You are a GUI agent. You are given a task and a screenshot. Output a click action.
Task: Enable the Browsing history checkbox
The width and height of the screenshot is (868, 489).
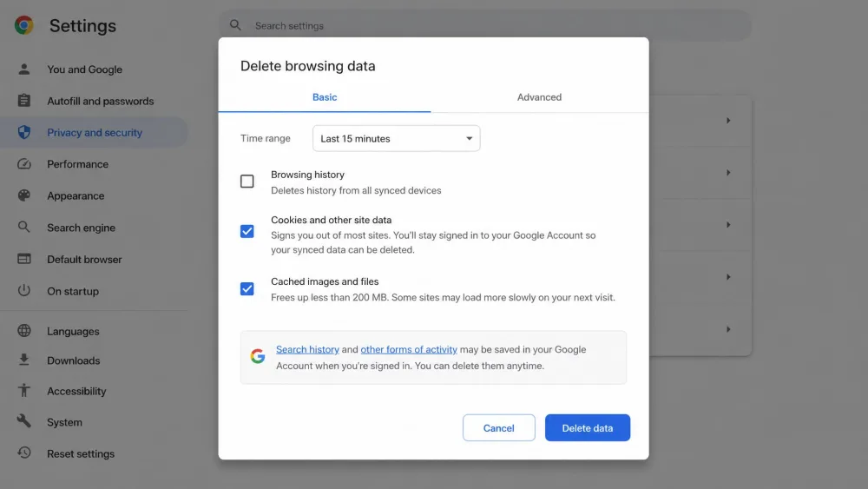tap(247, 181)
